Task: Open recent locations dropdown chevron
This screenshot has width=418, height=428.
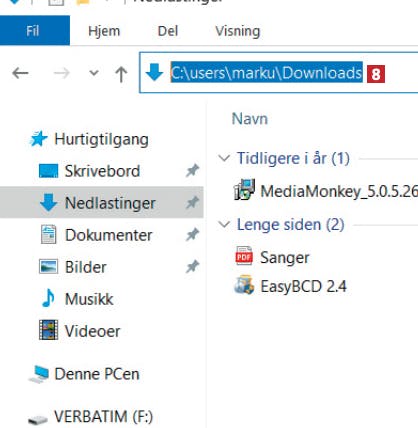Action: [x=94, y=72]
